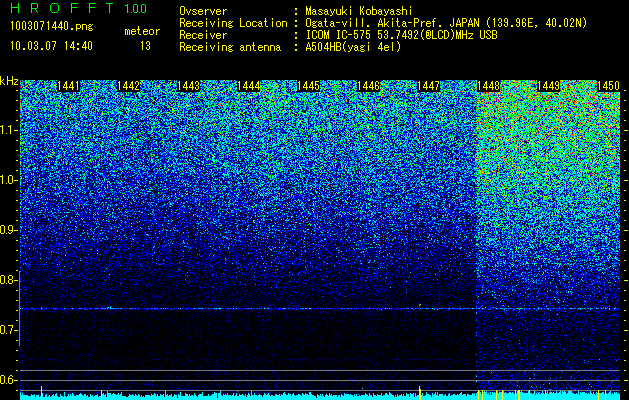This screenshot has width=629, height=400.
Task: Select the file name 1003071440.png
Action: (52, 26)
